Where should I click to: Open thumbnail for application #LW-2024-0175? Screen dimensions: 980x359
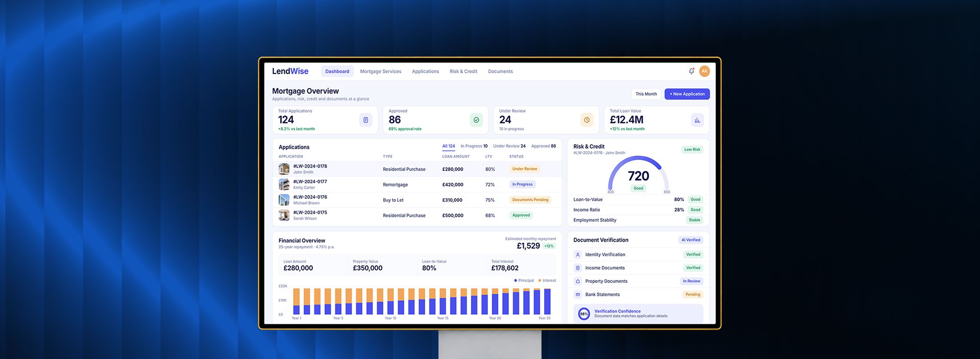point(284,215)
